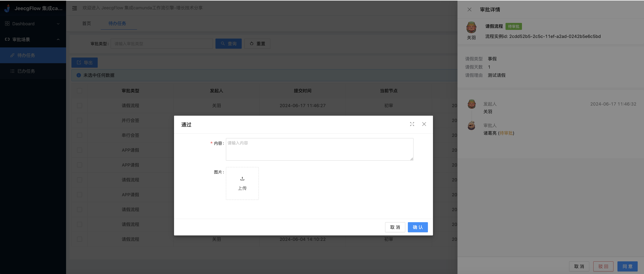644x274 pixels.
Task: Click the 驳回 button in the drawer
Action: click(603, 266)
